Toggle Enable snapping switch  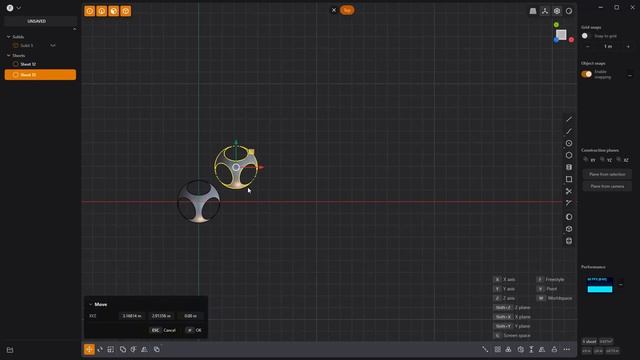click(x=587, y=74)
